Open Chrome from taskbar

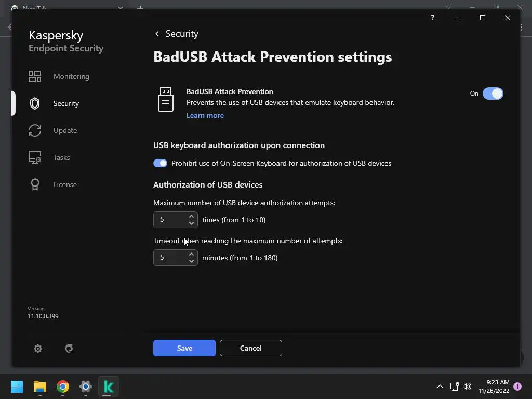coord(63,387)
